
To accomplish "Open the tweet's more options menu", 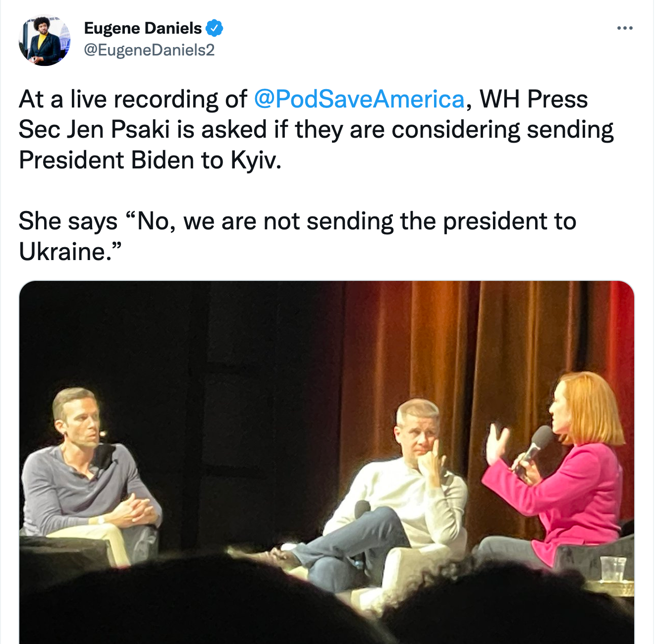I will [625, 28].
